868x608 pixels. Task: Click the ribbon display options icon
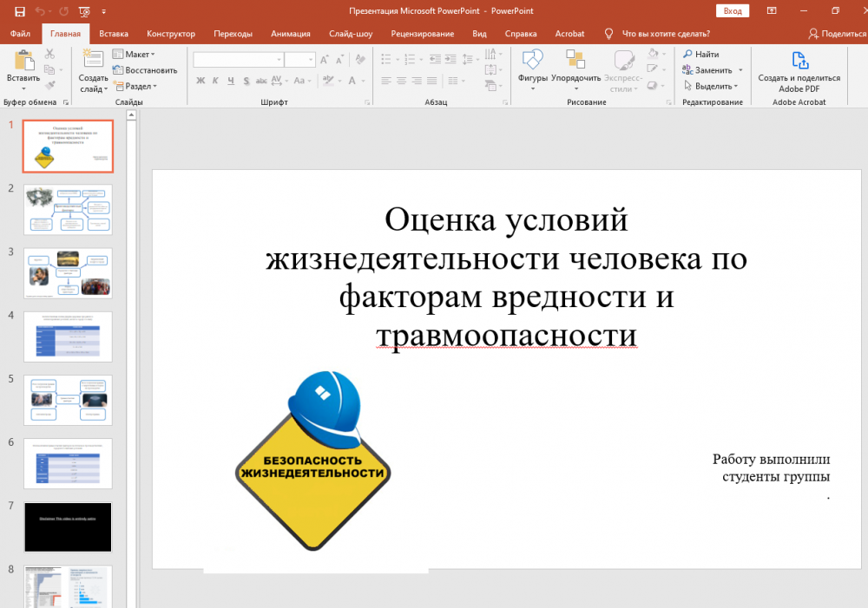pos(772,11)
